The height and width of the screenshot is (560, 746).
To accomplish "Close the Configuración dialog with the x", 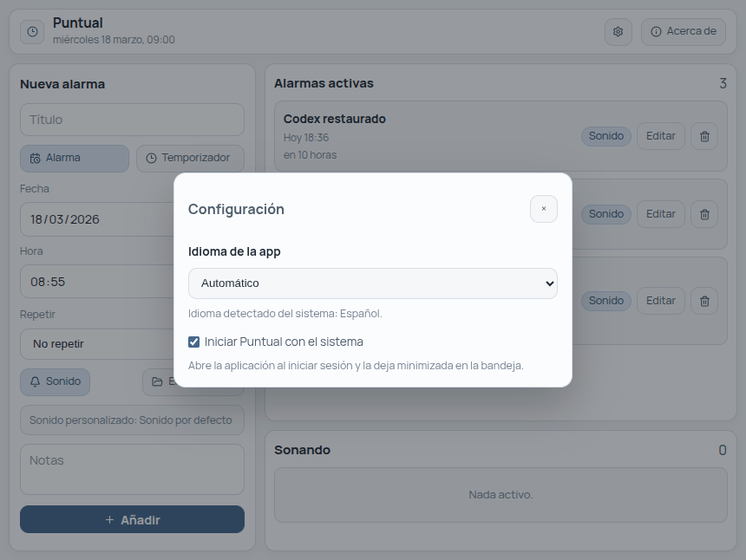I will [x=544, y=209].
